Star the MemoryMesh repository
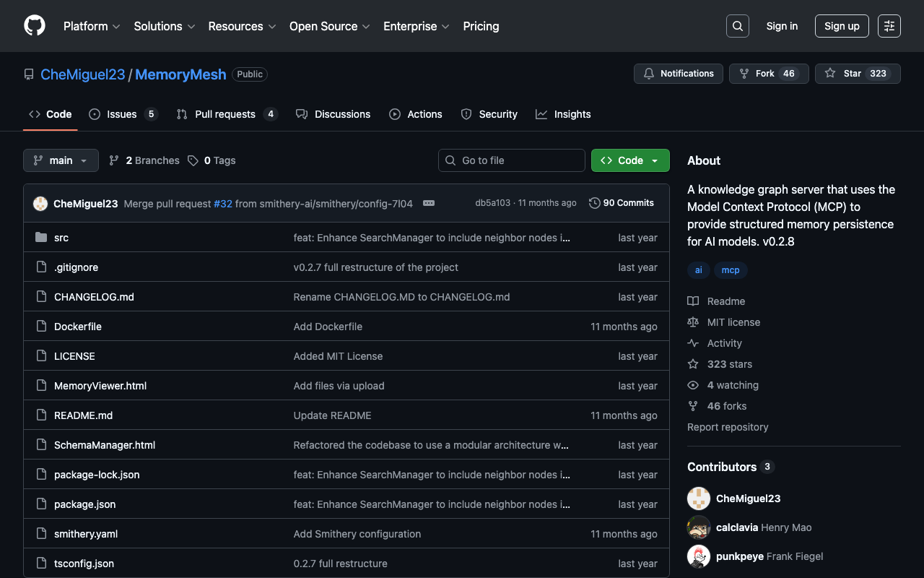Screen dimensions: 924x578 (857, 74)
